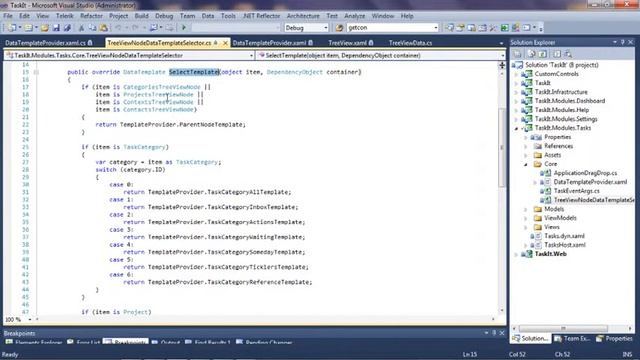Select TaskIt.Infrastructure project in Solution Explorer

(561, 92)
